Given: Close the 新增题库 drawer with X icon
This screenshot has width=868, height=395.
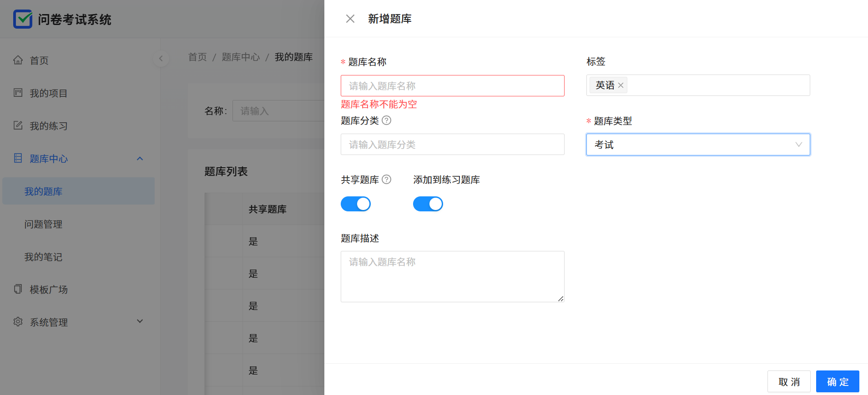Looking at the screenshot, I should point(350,19).
